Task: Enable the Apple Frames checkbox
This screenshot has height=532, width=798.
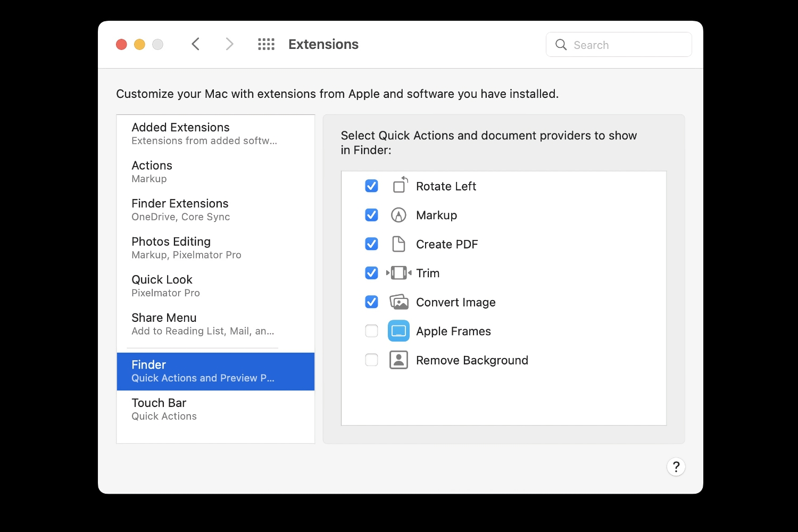Action: [371, 331]
